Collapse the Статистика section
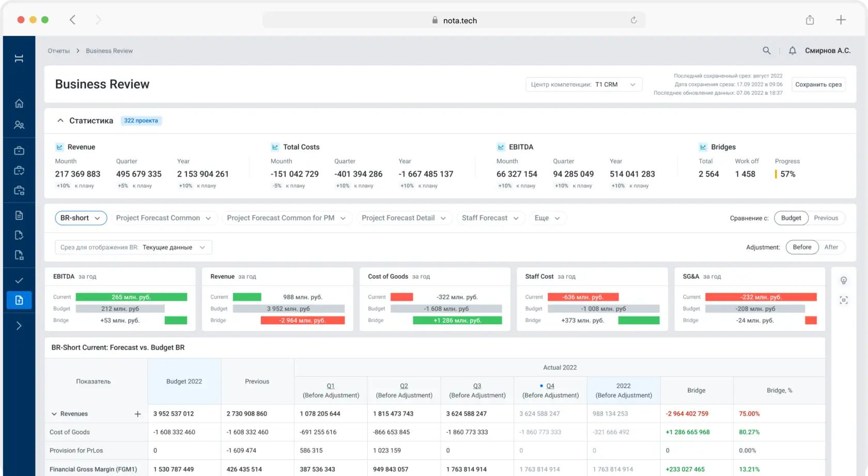The width and height of the screenshot is (868, 476). [60, 120]
